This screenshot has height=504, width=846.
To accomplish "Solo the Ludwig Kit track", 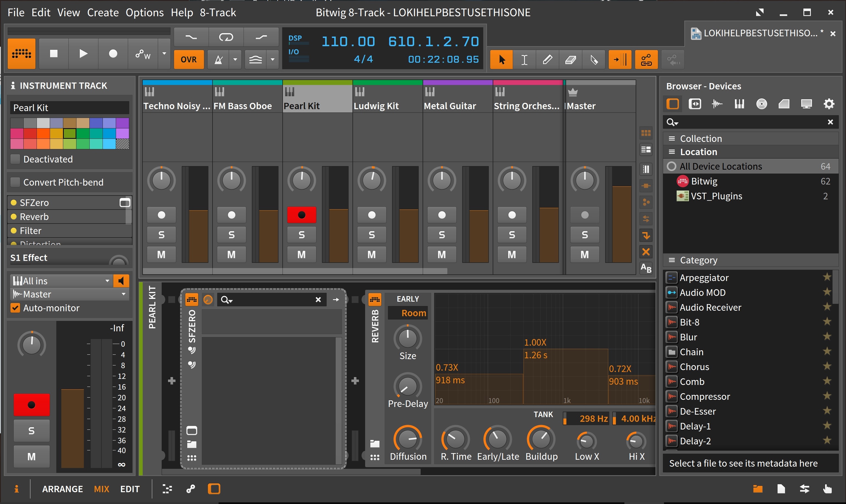I will pos(372,235).
